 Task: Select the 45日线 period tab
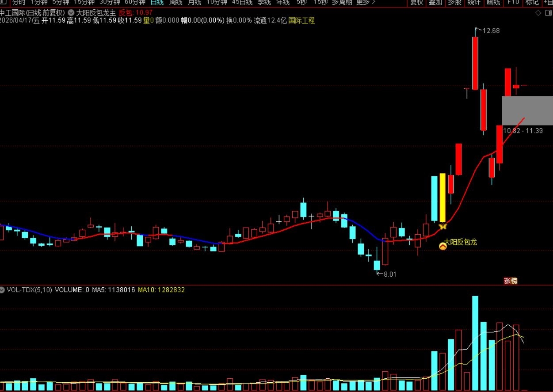point(242,2)
